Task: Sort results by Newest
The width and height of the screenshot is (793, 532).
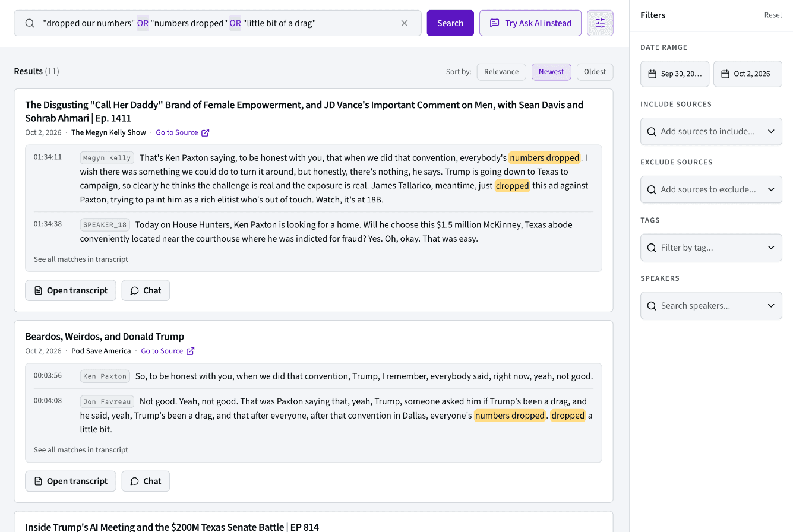Action: 551,72
